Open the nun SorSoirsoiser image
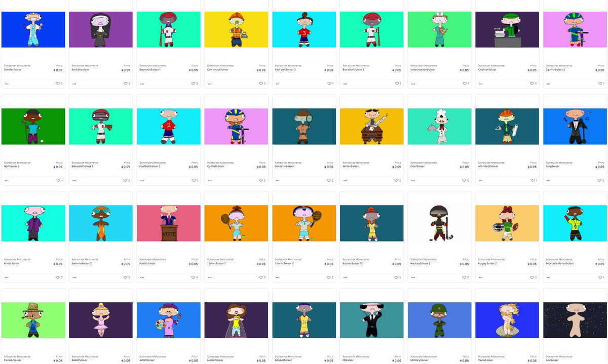Image resolution: width=608 pixels, height=364 pixels. click(x=101, y=29)
